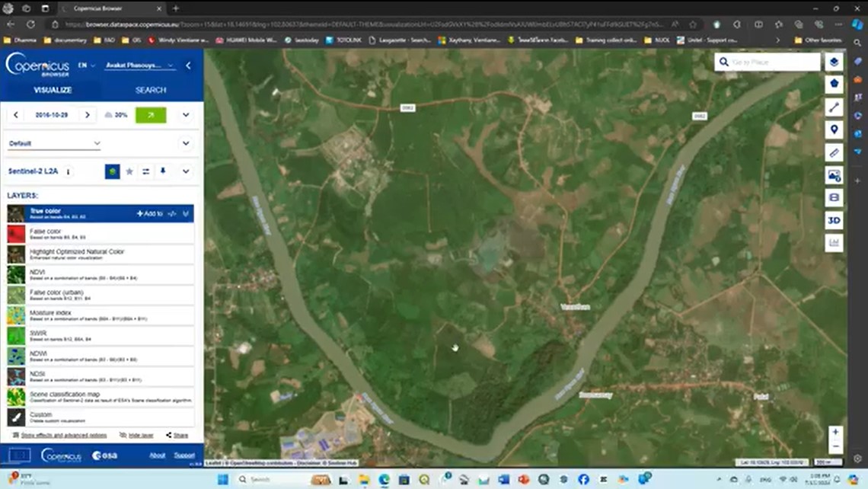This screenshot has height=489, width=868.
Task: Add visualization to favorites with star icon
Action: coord(129,171)
